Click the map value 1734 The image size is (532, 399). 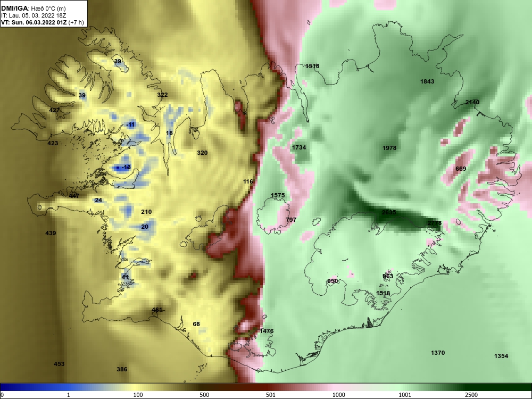(299, 147)
